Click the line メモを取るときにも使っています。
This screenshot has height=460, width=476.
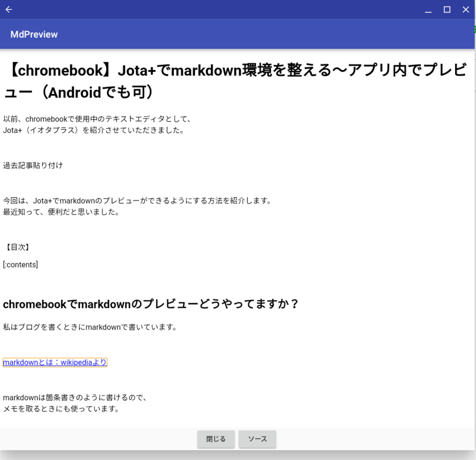pos(61,409)
